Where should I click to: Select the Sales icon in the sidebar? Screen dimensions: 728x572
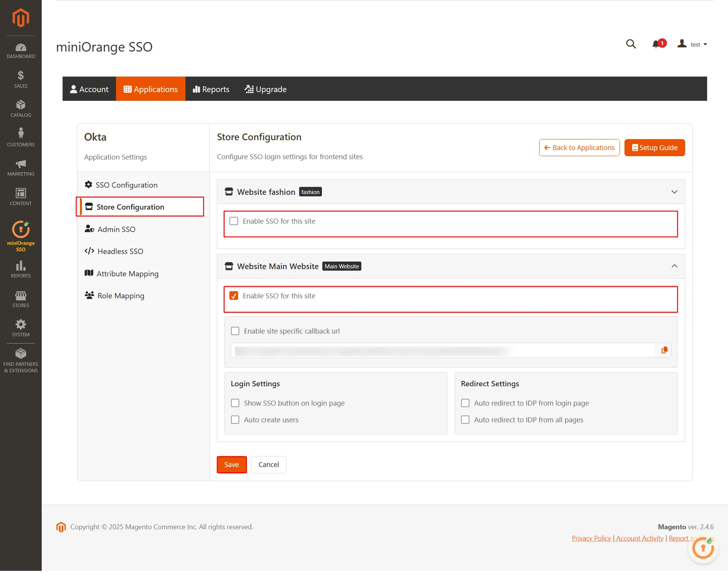click(20, 78)
